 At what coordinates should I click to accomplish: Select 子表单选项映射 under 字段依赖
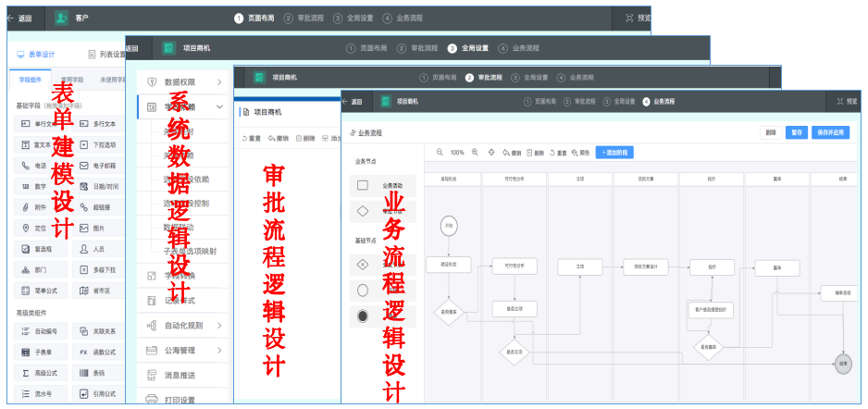[x=191, y=252]
